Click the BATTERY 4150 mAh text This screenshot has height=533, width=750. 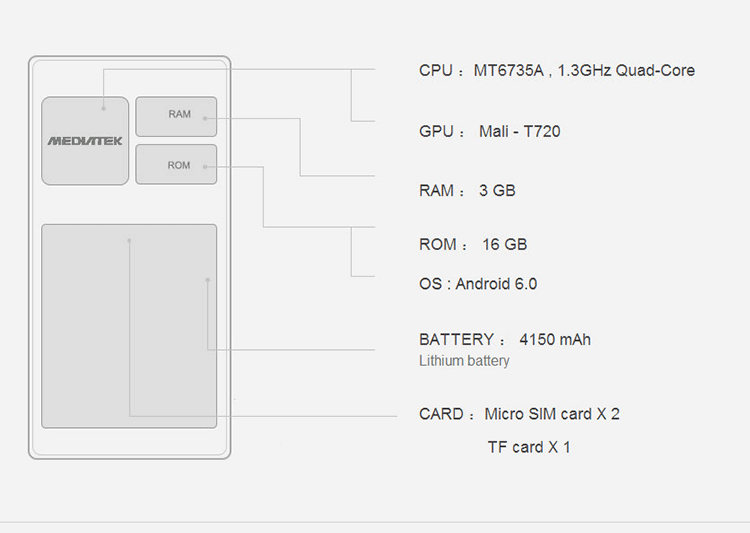(505, 339)
